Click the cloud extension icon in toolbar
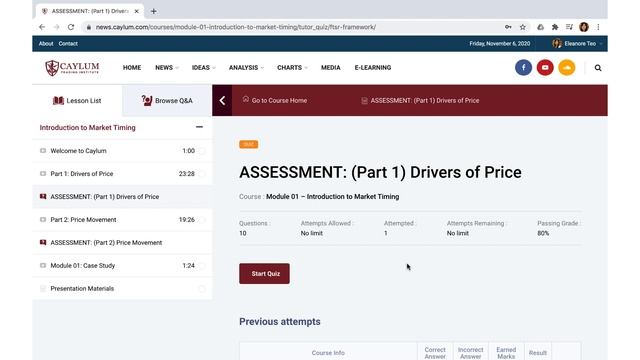The height and width of the screenshot is (360, 640). tap(540, 27)
